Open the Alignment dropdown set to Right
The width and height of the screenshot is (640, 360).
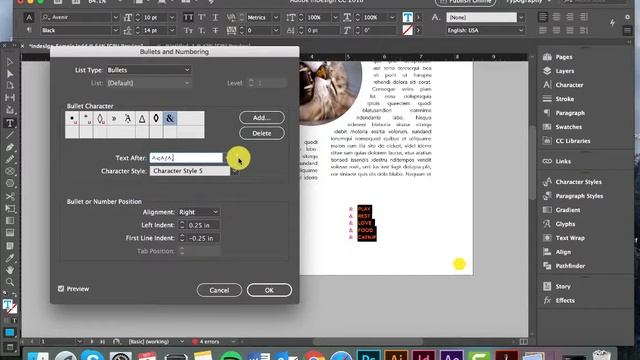198,212
